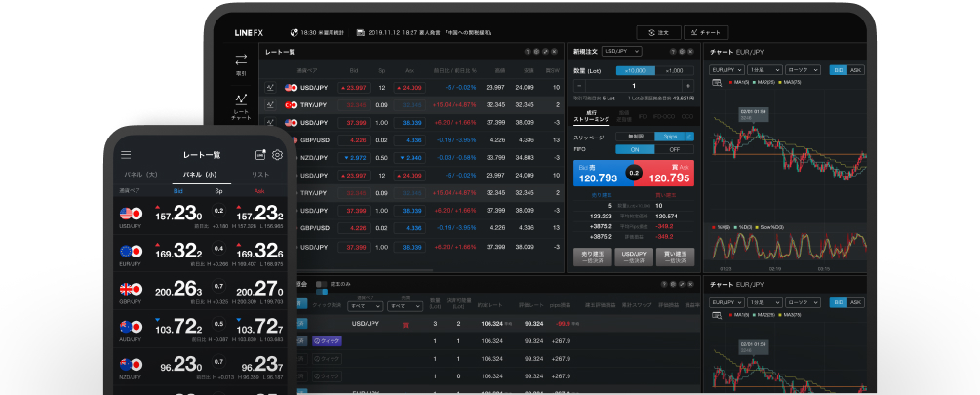
Task: Open the ローソク chart type dropdown
Action: click(804, 70)
